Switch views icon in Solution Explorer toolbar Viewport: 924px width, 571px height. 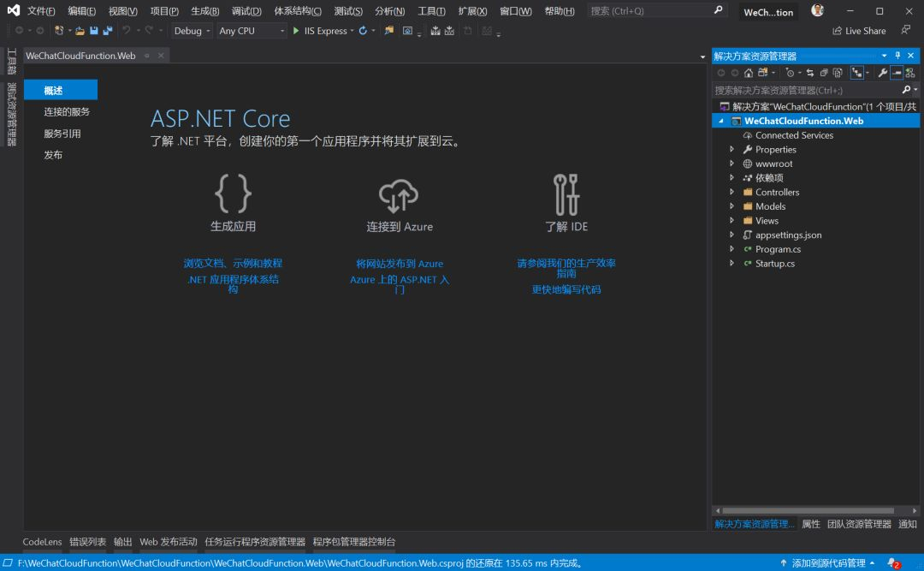(763, 73)
